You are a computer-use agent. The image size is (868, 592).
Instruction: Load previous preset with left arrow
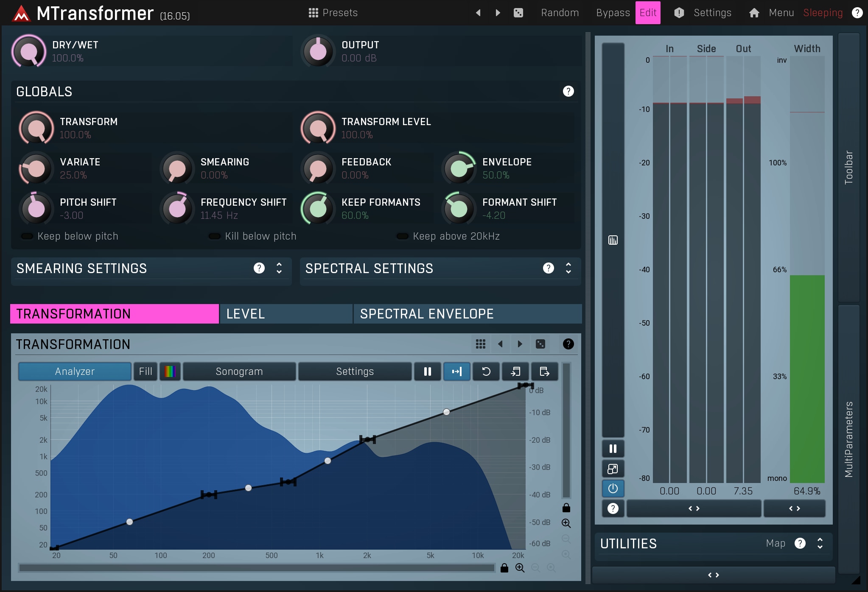478,13
